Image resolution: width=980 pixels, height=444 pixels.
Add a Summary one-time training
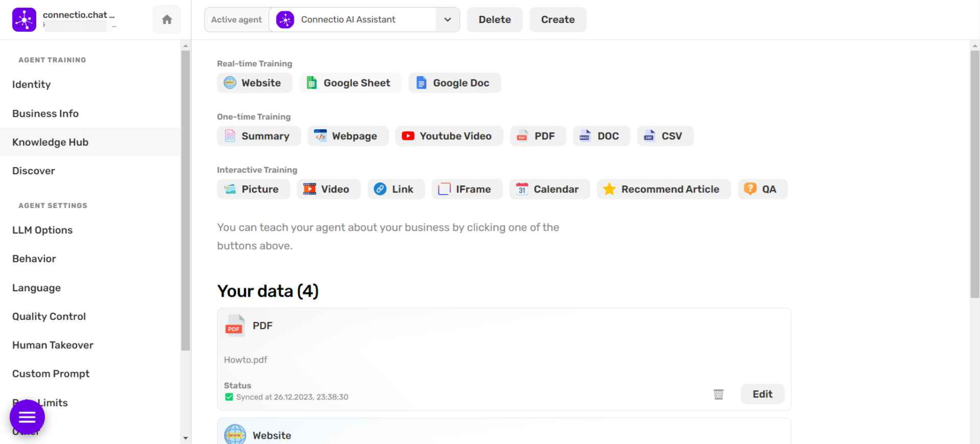pos(258,136)
